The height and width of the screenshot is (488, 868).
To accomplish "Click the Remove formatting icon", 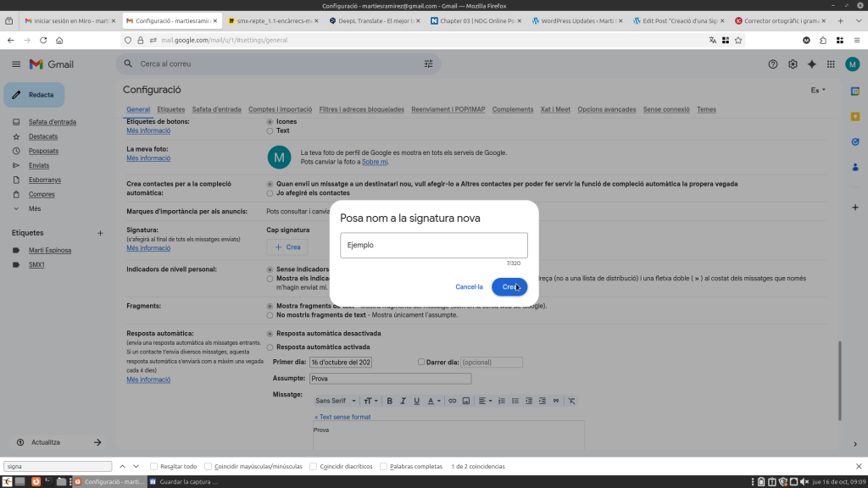I will click(x=571, y=401).
